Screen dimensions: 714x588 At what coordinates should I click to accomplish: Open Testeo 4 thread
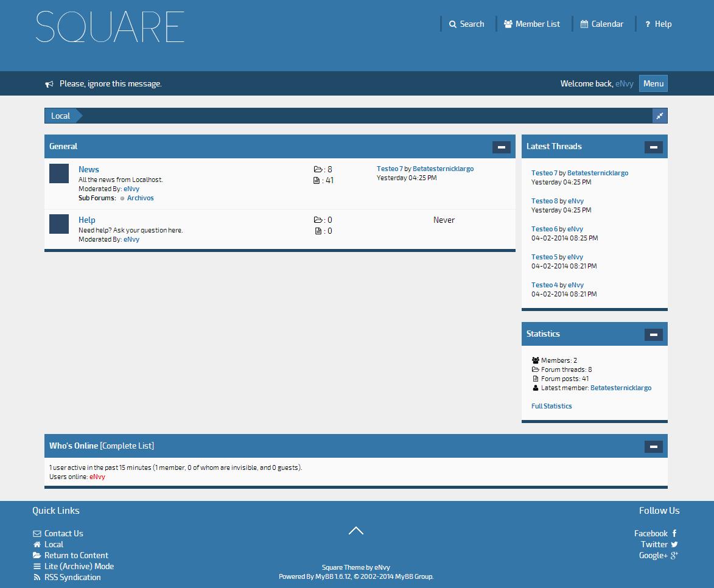coord(545,285)
